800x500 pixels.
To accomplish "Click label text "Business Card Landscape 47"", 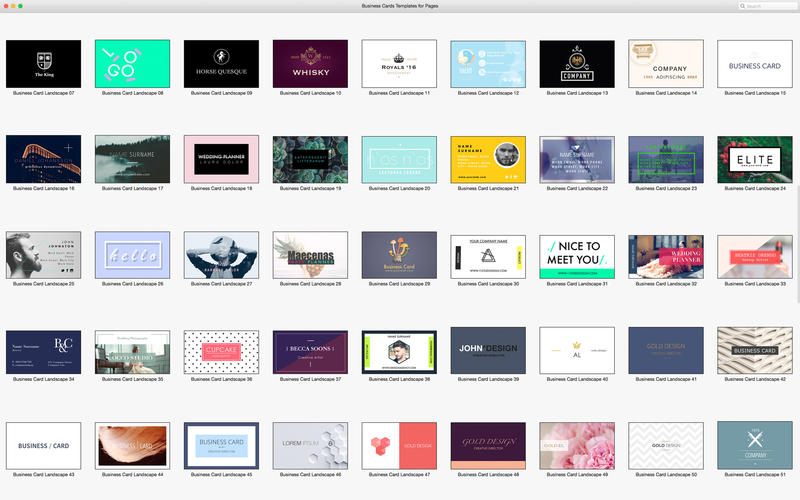I will 399,474.
